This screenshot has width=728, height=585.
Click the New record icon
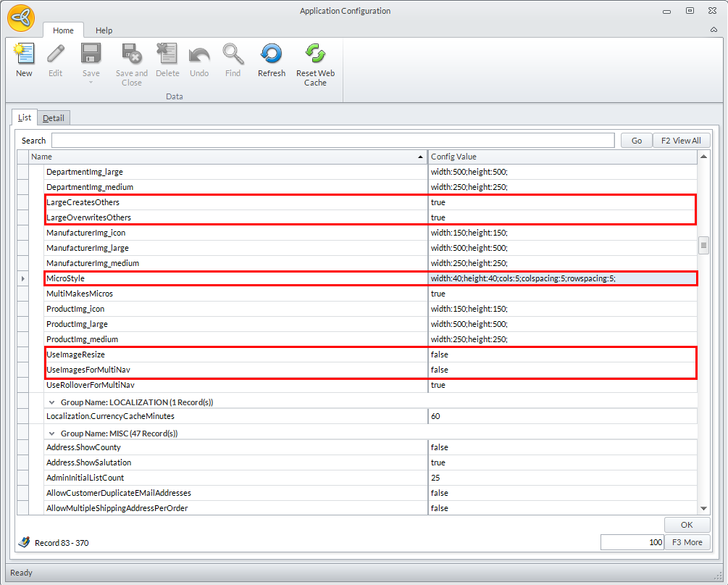[x=24, y=54]
